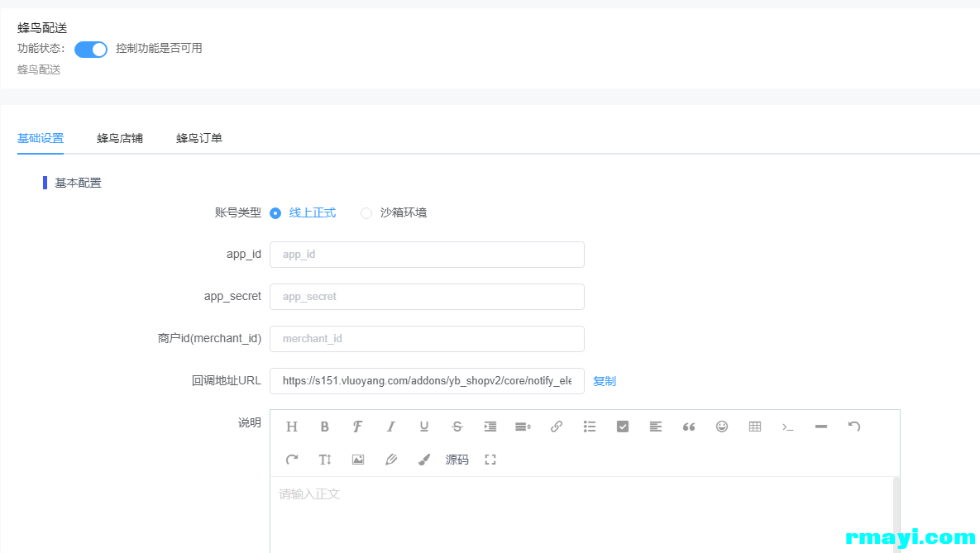This screenshot has width=980, height=553.
Task: Insert an image into the description
Action: (x=358, y=460)
